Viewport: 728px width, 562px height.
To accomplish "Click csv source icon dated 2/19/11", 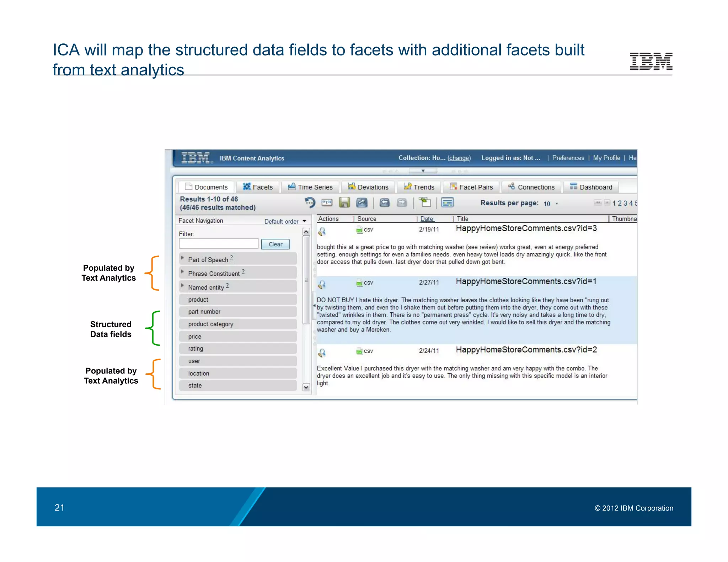I will point(359,230).
